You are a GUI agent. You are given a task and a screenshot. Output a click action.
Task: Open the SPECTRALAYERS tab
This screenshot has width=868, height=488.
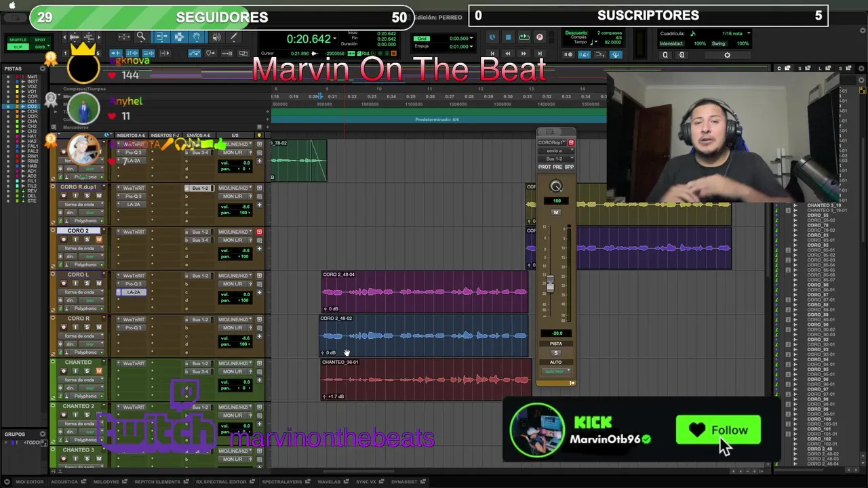[285, 482]
